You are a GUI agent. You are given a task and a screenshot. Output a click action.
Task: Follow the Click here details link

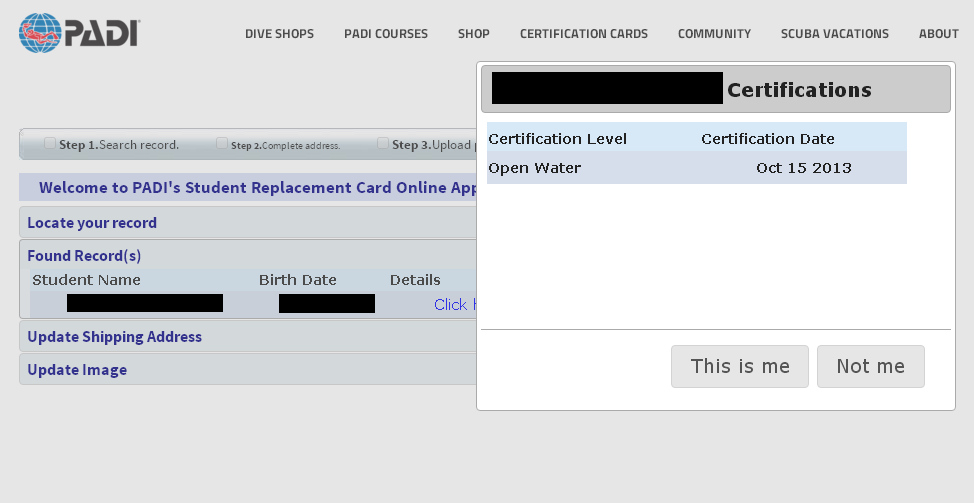point(455,304)
